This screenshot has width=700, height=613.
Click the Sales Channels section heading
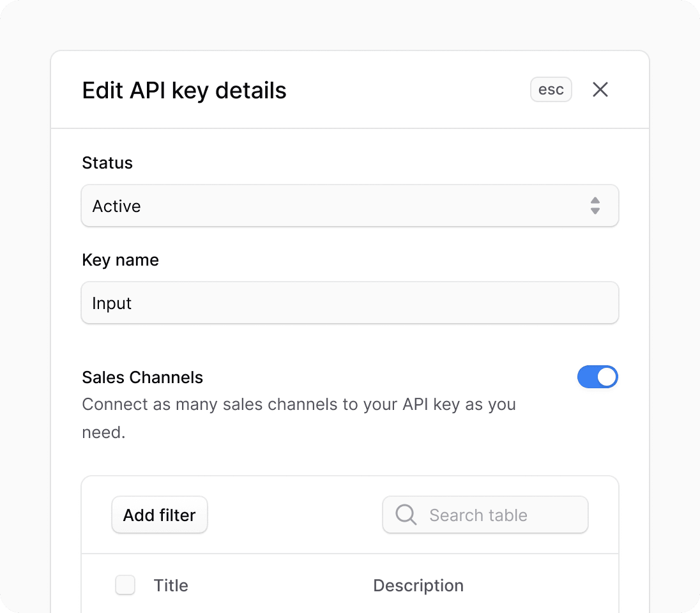click(x=142, y=377)
